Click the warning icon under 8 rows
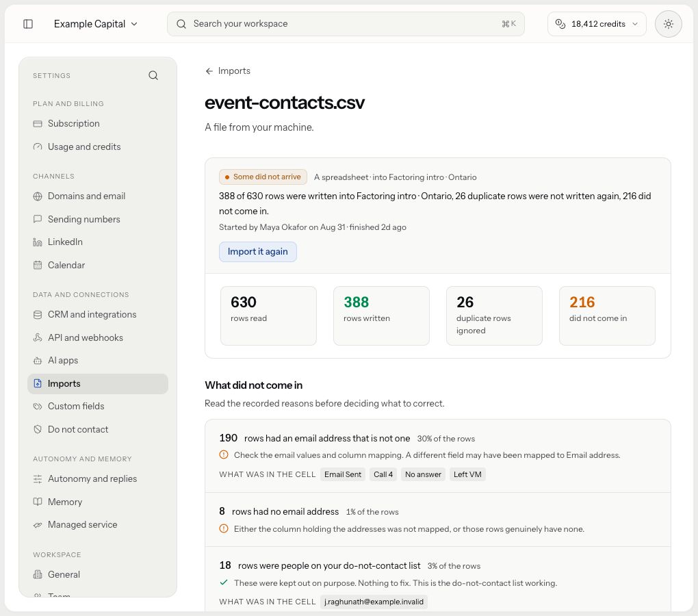Image resolution: width=698 pixels, height=616 pixels. [224, 529]
